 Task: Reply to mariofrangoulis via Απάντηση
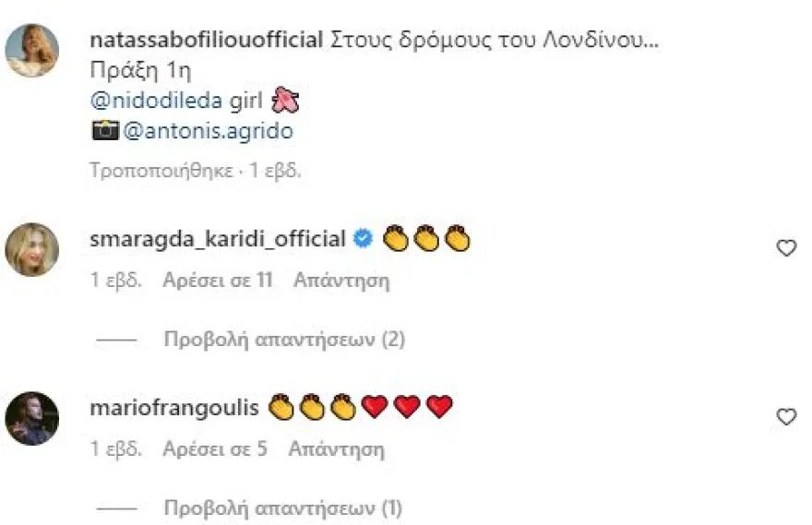tap(336, 449)
